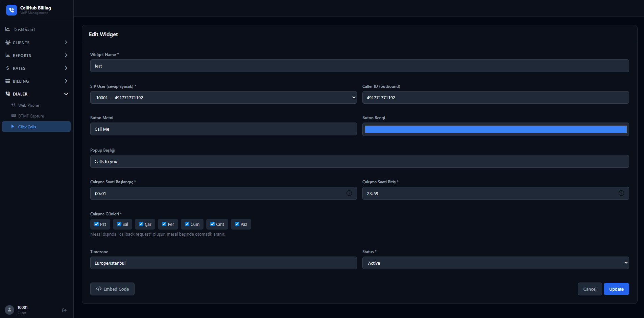Viewport: 644px width, 318px height.
Task: Click the user avatar icon at bottom
Action: click(9, 310)
